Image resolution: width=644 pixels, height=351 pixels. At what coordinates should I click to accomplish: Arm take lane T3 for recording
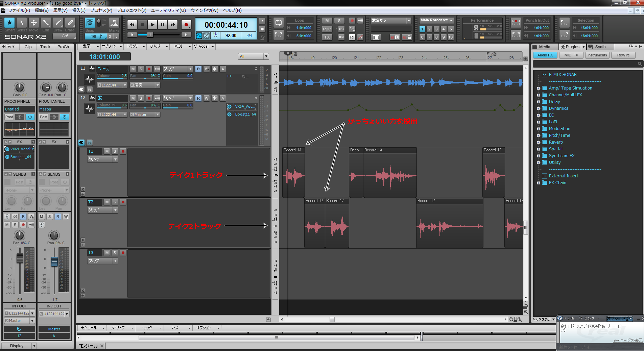(123, 253)
